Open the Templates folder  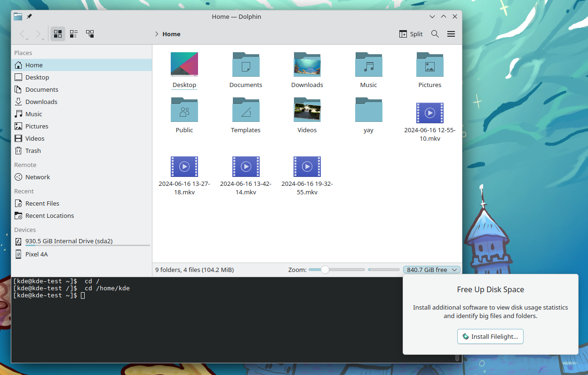coord(246,110)
